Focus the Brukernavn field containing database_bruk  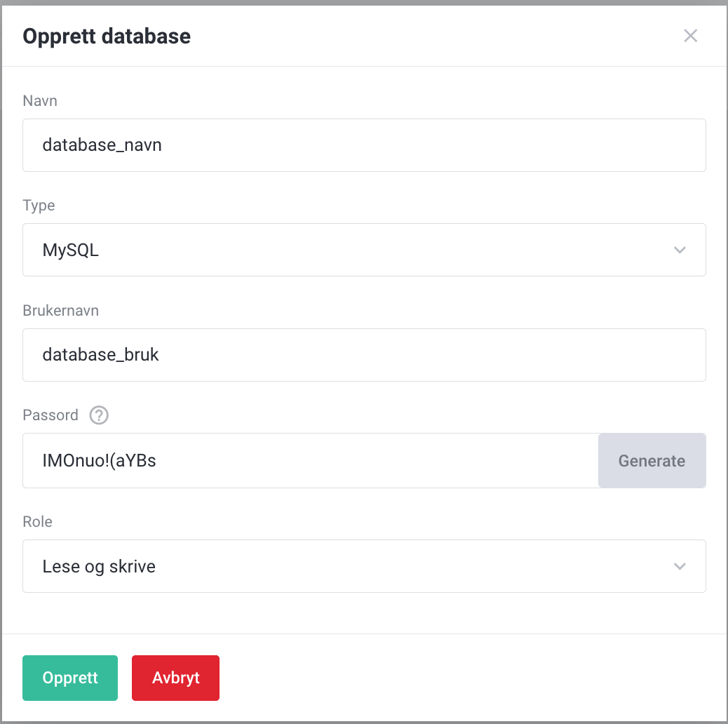pyautogui.click(x=363, y=355)
